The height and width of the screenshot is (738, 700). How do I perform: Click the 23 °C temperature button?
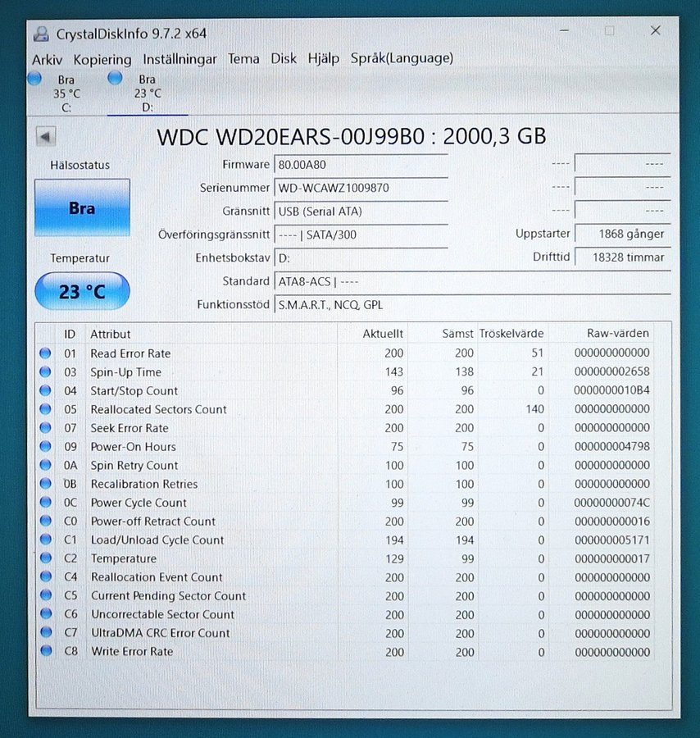(x=82, y=291)
